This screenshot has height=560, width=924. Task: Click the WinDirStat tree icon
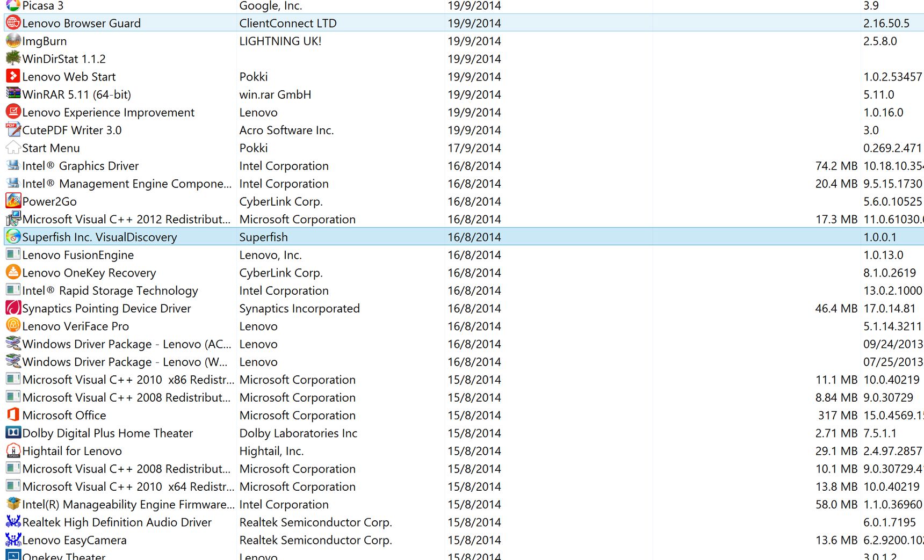(13, 59)
